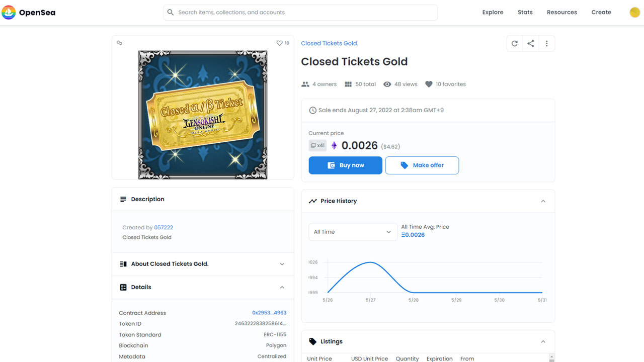Toggle the favorite heart on the item
This screenshot has height=362, width=644.
tap(278, 43)
